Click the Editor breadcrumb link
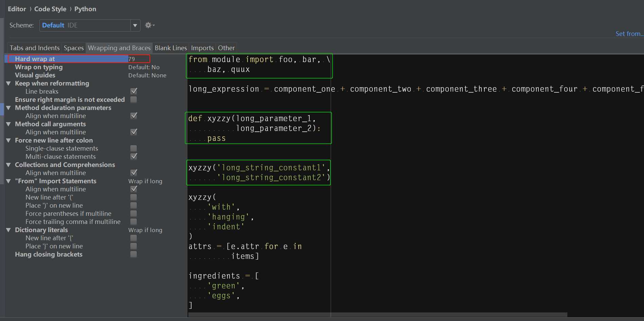This screenshot has height=321, width=644. click(x=17, y=9)
